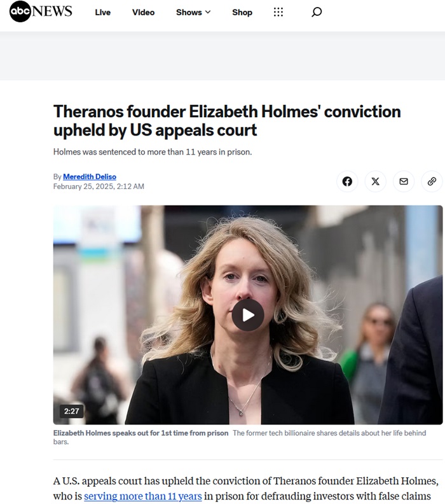445x504 pixels.
Task: Follow the 'serving more than 11 years' link
Action: 143,496
